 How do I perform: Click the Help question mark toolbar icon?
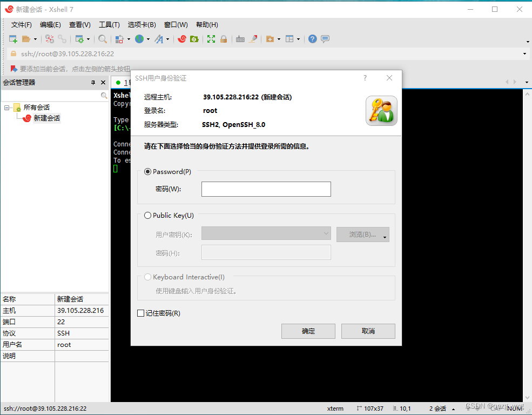(312, 39)
